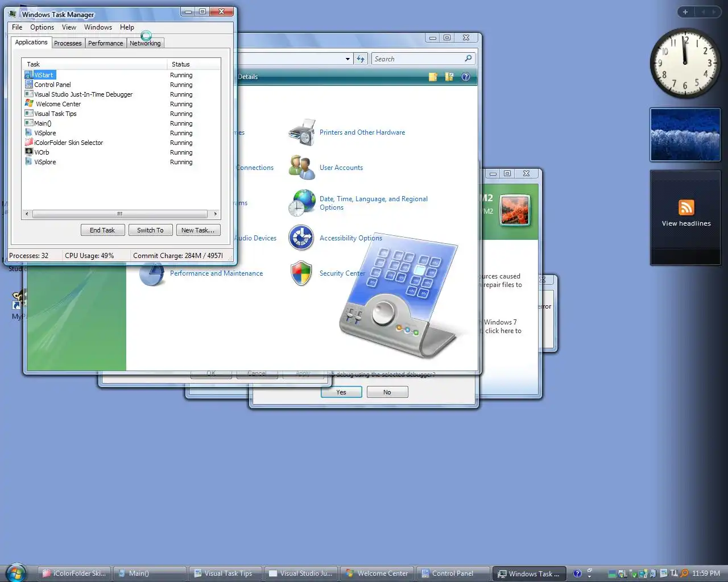Click the Task Manager horizontal scrollbar thumb
Viewport: 728px width, 582px height.
pos(119,214)
